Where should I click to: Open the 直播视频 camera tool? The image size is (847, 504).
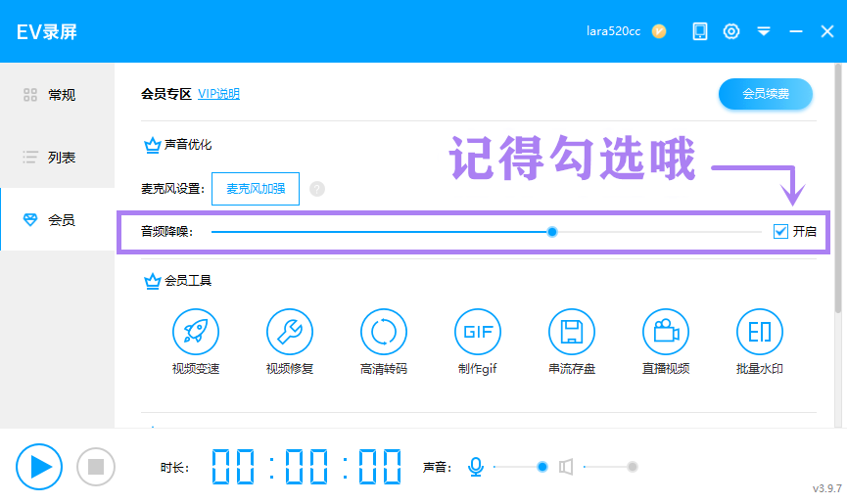(666, 332)
